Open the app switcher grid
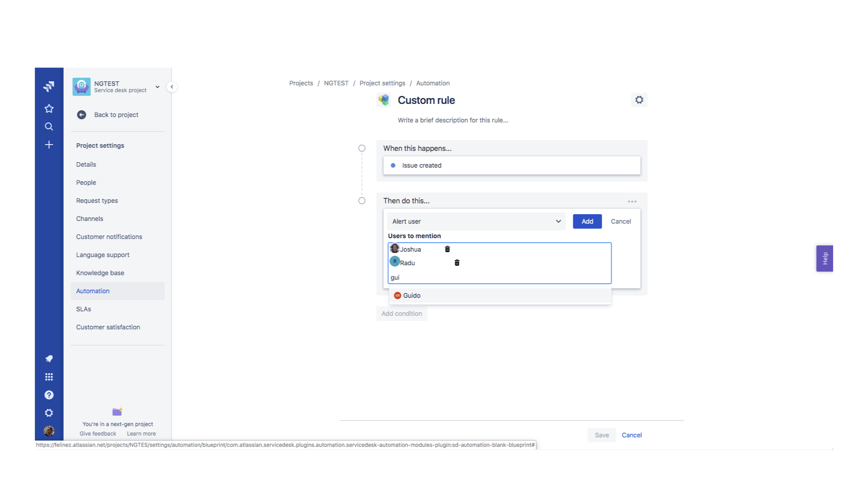 coord(49,376)
